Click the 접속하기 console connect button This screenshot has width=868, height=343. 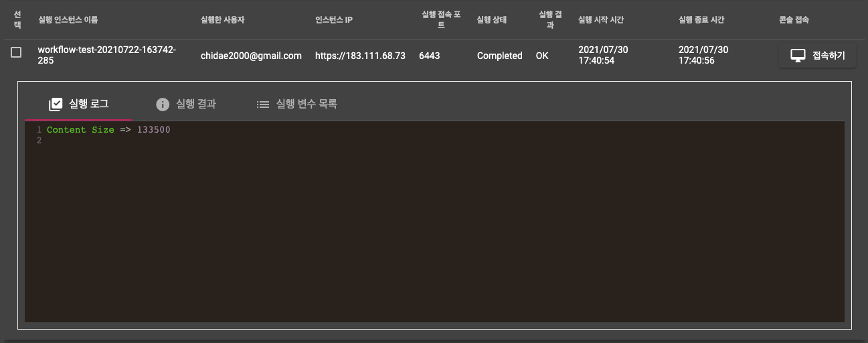coord(817,56)
